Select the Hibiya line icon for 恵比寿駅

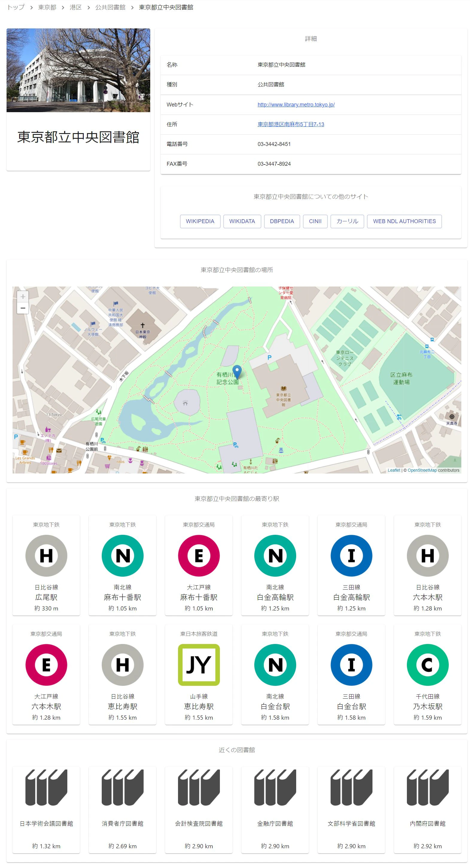coord(123,665)
